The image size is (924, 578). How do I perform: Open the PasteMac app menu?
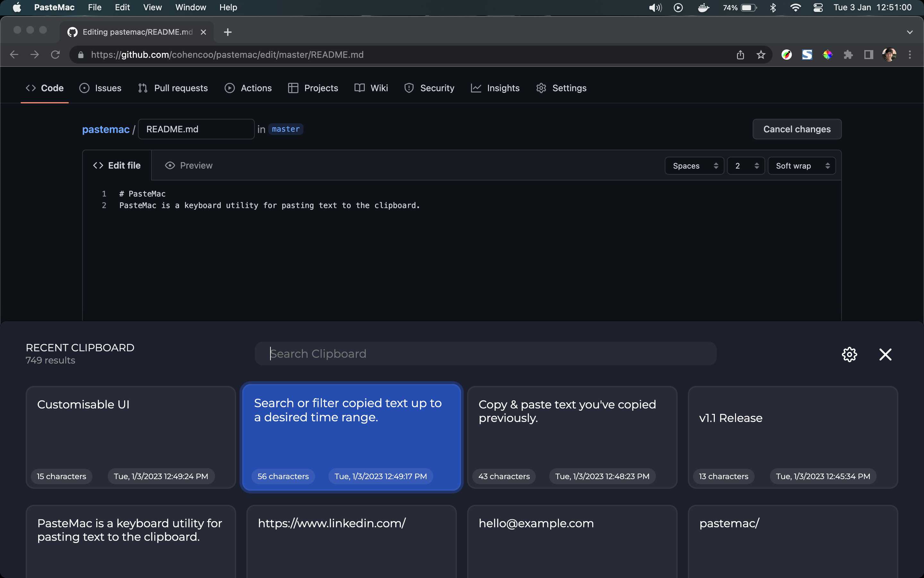pos(54,7)
